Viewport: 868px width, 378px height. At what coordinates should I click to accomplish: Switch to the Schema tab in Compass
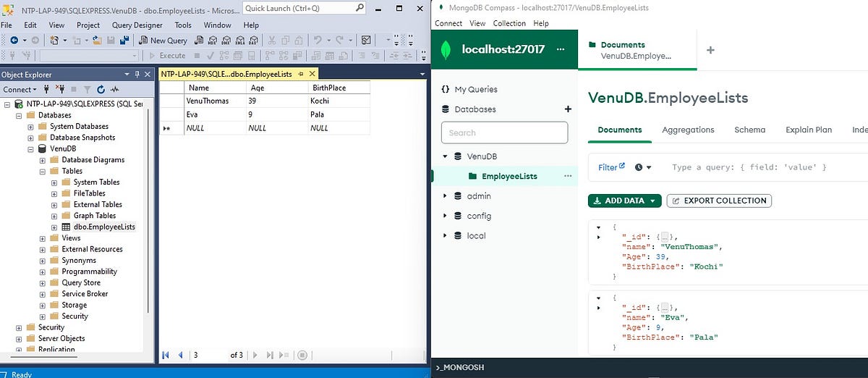[749, 130]
